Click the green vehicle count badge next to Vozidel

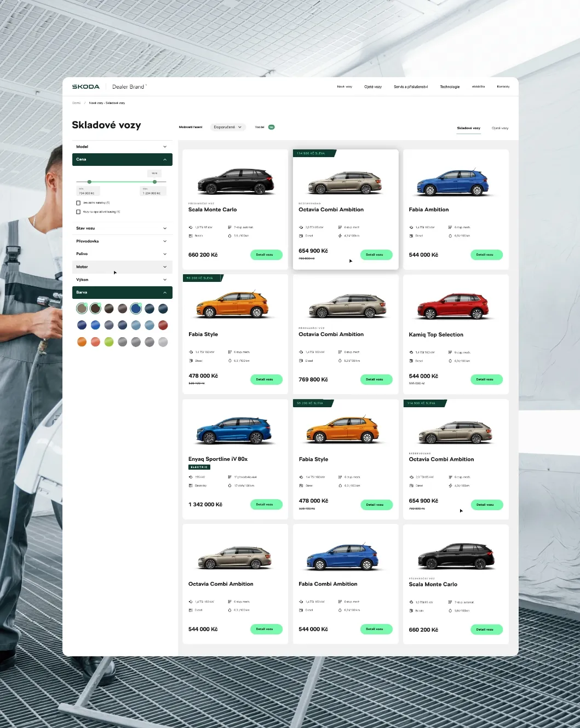271,127
